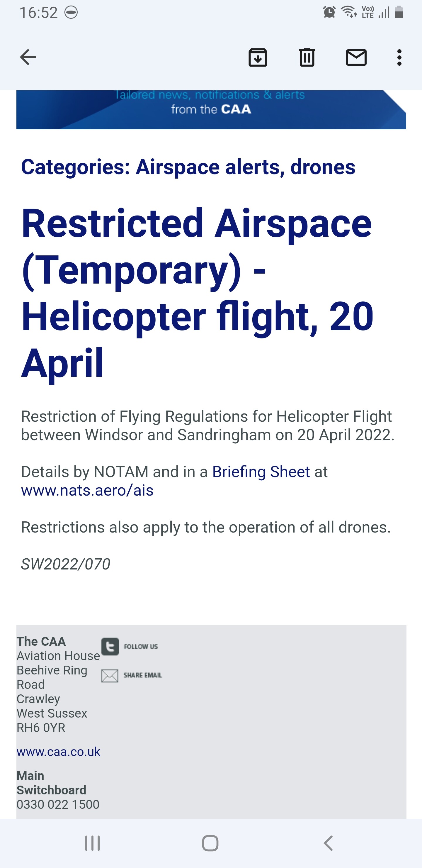
Task: Tap the battery indicator in status bar
Action: [399, 12]
